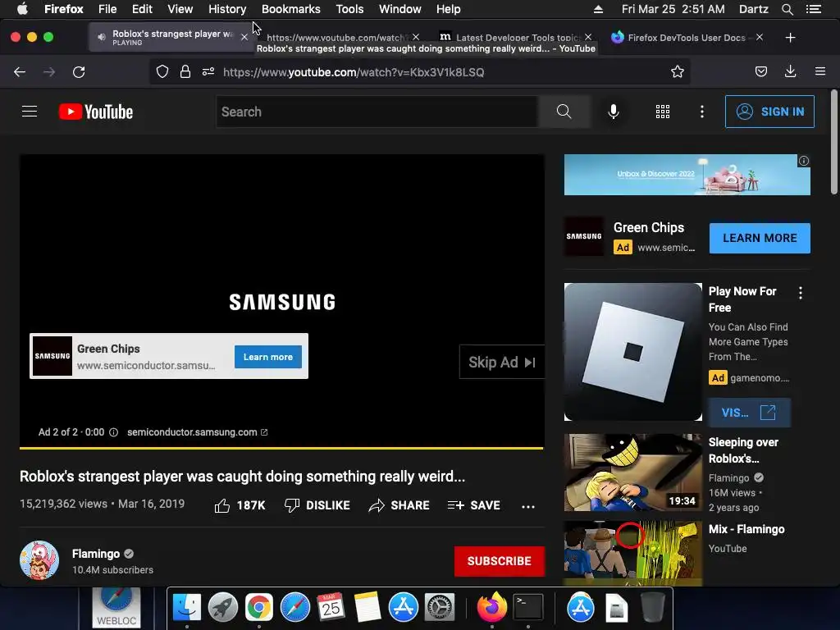
Task: Open the Flamingo channel name link
Action: point(96,554)
